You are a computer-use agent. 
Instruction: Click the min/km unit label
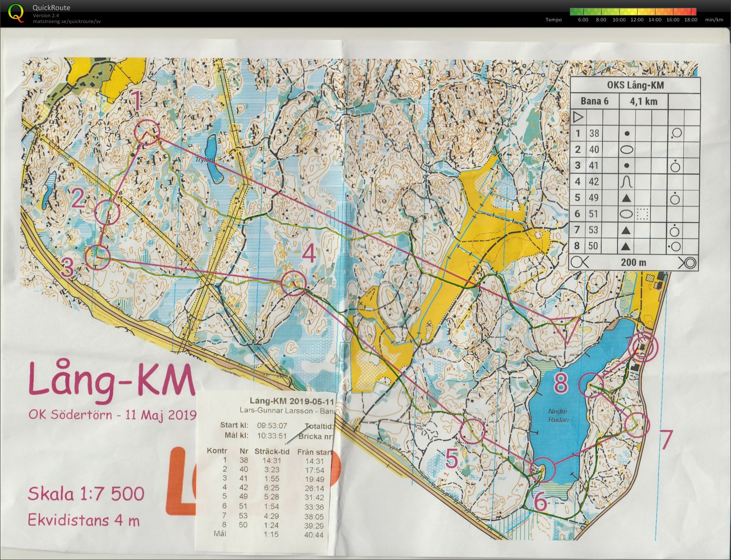[714, 20]
